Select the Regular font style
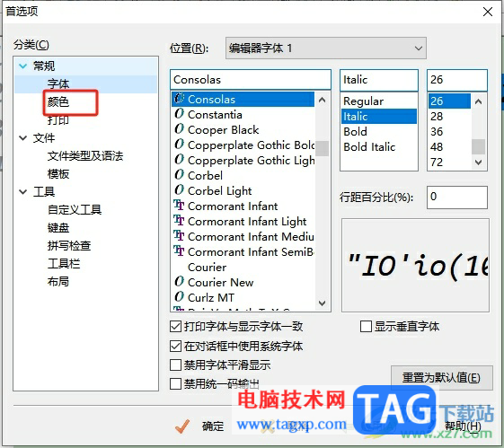This screenshot has width=504, height=448. click(363, 101)
